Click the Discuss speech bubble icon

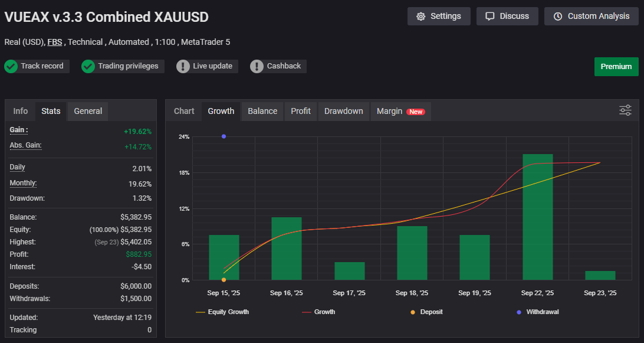point(491,16)
